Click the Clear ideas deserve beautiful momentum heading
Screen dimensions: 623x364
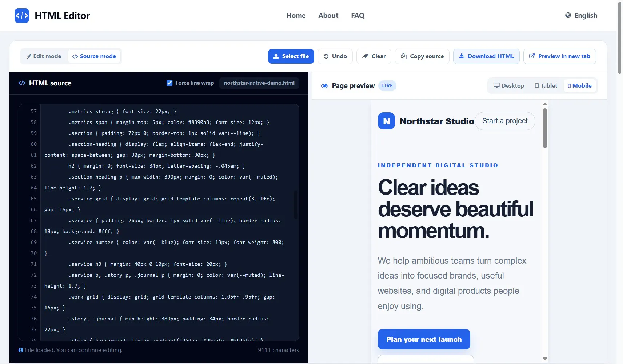455,209
